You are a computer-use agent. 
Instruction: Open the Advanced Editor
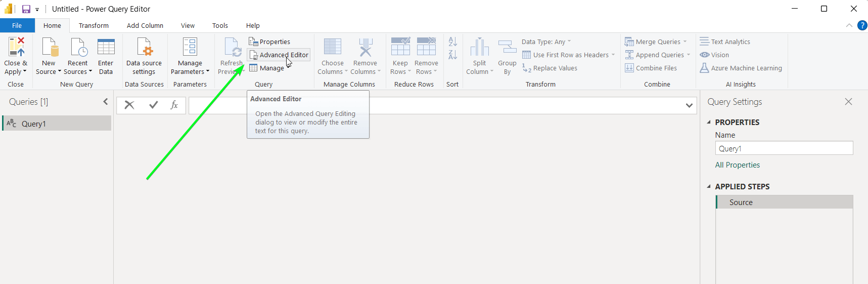279,55
